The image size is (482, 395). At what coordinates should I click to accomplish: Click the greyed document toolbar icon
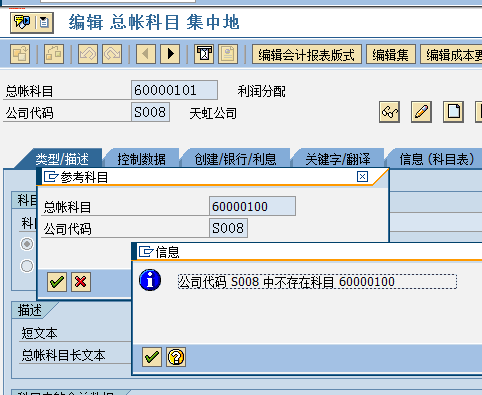[x=228, y=54]
